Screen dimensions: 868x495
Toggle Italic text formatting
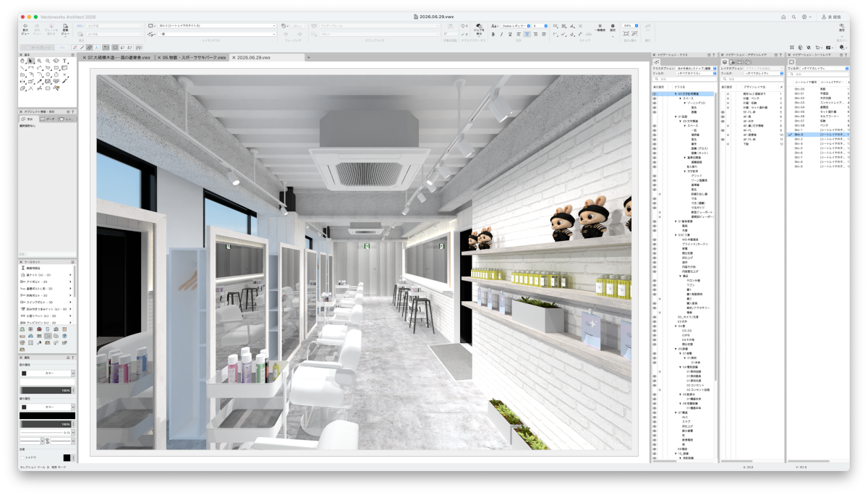(x=501, y=34)
